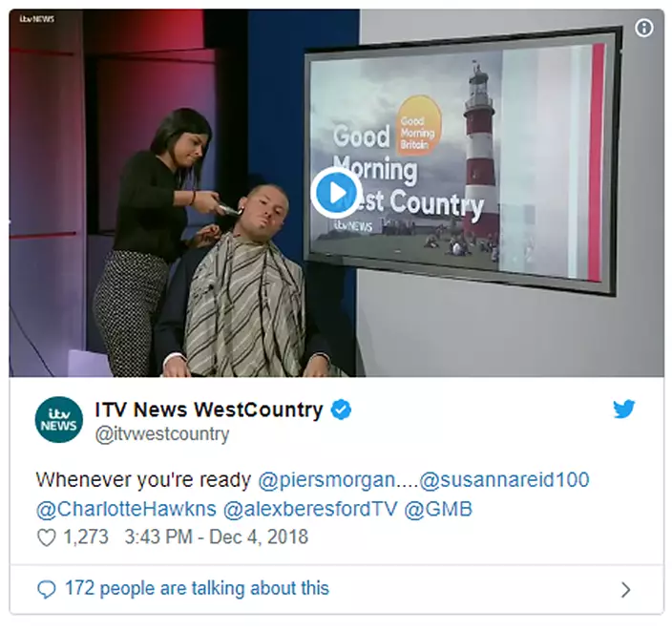Click the info icon on the video
Screen dimensions: 672x631
[643, 29]
